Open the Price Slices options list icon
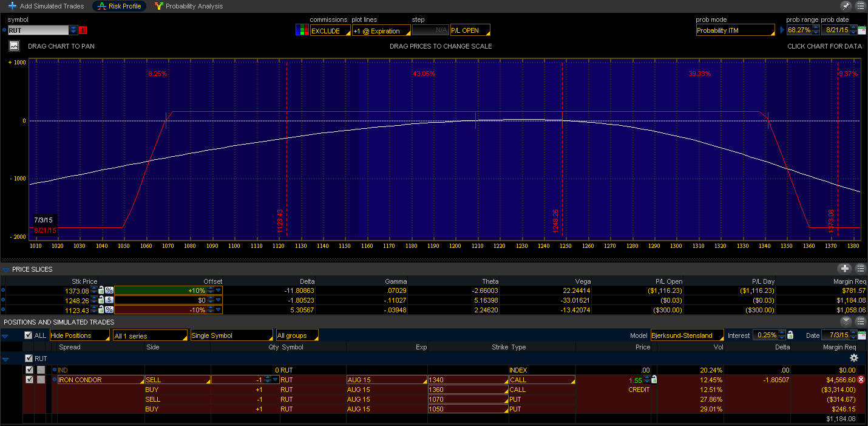This screenshot has width=868, height=426. pos(860,269)
